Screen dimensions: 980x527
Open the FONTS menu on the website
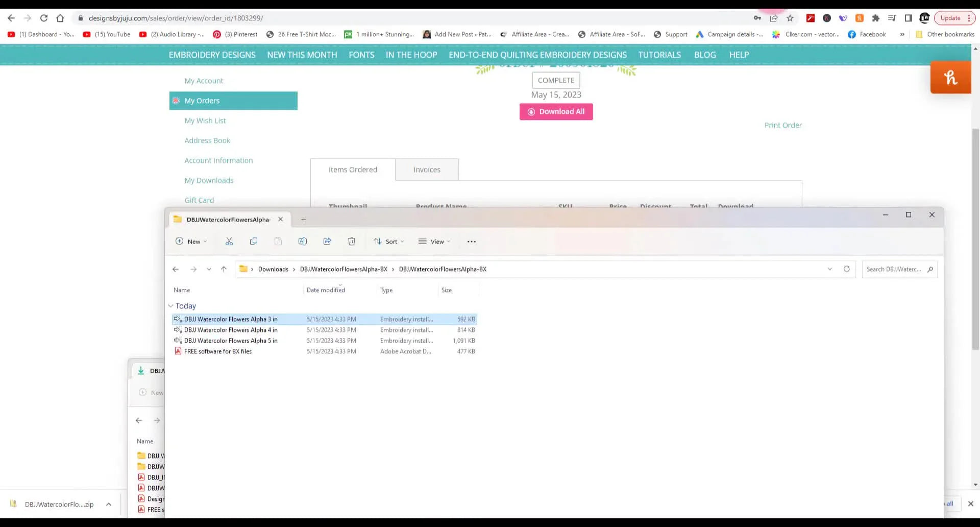click(x=361, y=55)
